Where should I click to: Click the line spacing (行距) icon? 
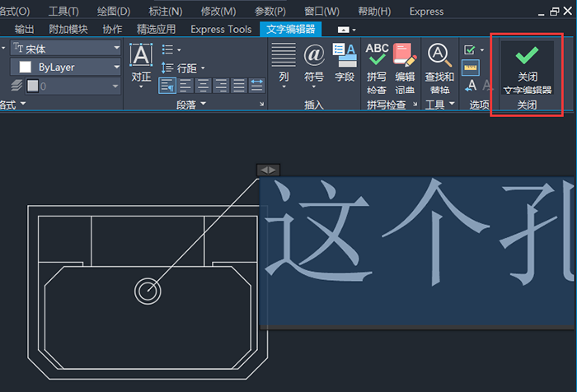click(x=167, y=68)
